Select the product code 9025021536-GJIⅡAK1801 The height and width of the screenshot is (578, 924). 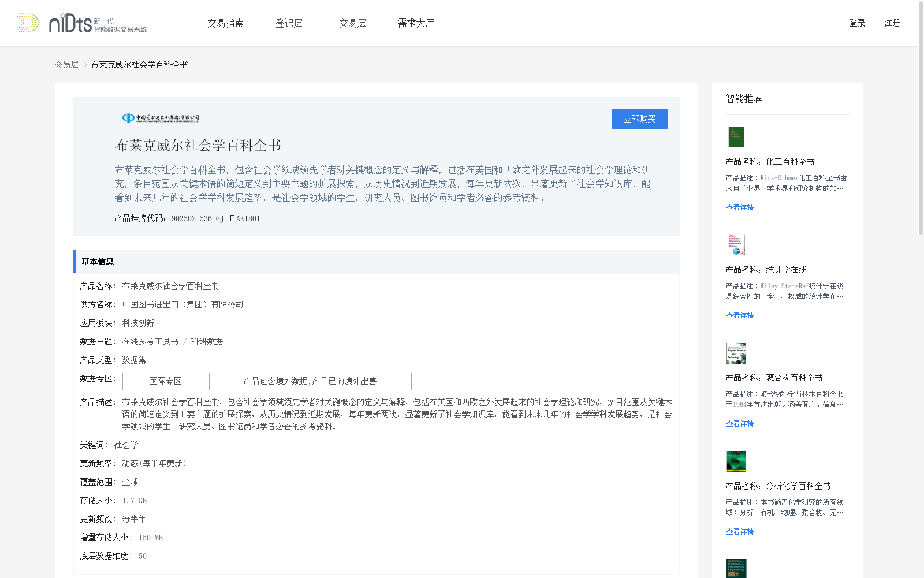click(216, 218)
